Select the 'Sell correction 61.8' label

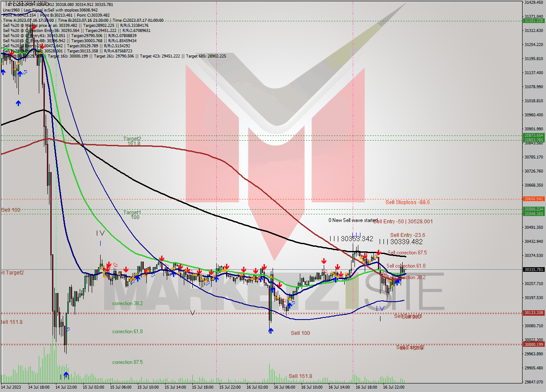click(406, 266)
